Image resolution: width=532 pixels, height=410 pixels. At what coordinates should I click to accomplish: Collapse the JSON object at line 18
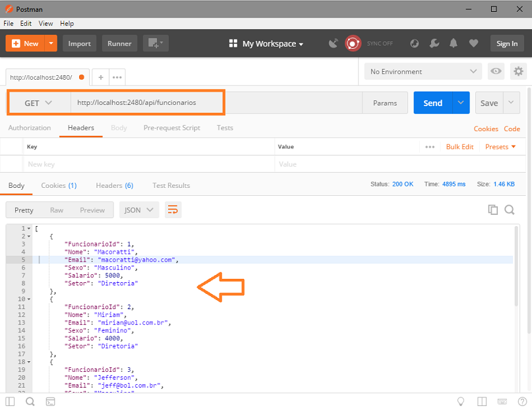(x=29, y=362)
